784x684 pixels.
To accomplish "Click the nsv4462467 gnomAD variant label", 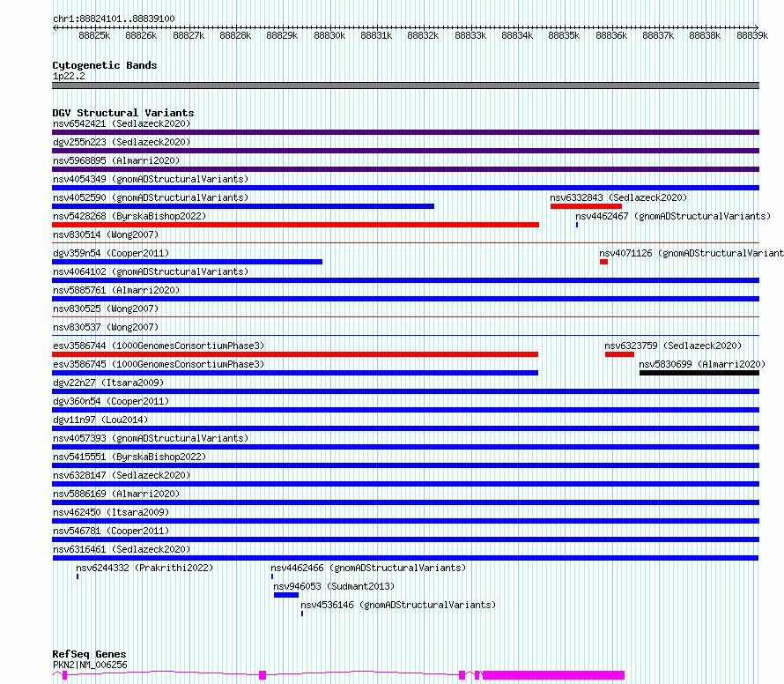I will tap(673, 216).
